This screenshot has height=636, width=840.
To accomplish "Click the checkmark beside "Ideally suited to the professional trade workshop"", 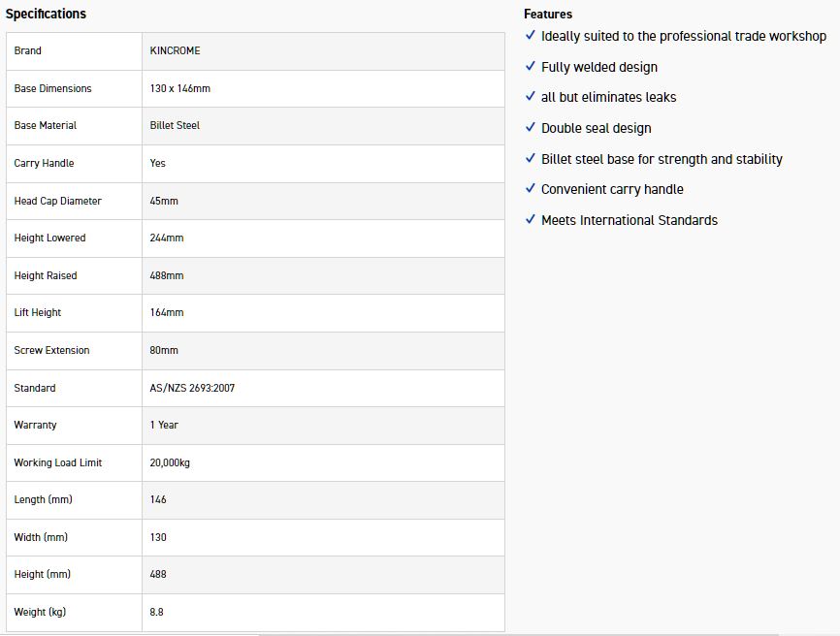I will point(531,35).
